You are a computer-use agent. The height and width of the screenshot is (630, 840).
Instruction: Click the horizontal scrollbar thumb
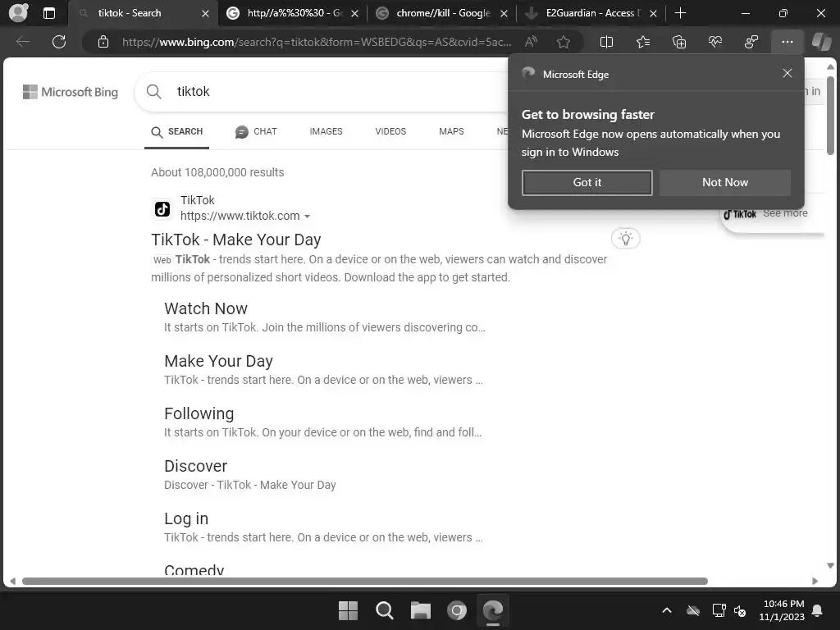364,582
